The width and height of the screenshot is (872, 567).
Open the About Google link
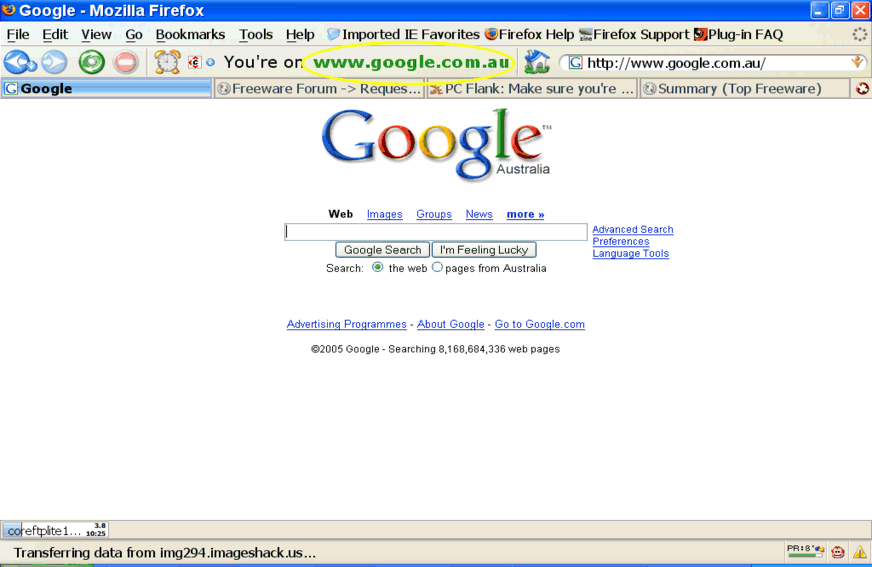pyautogui.click(x=450, y=324)
